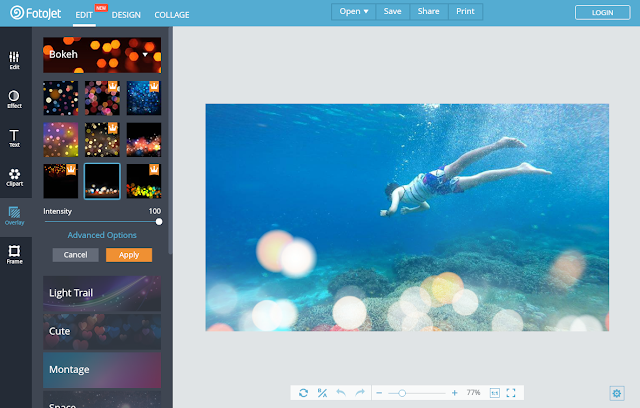Select the highlighted bokeh thumbnail with bottom lights
Viewport: 640px width, 408px height.
click(102, 181)
